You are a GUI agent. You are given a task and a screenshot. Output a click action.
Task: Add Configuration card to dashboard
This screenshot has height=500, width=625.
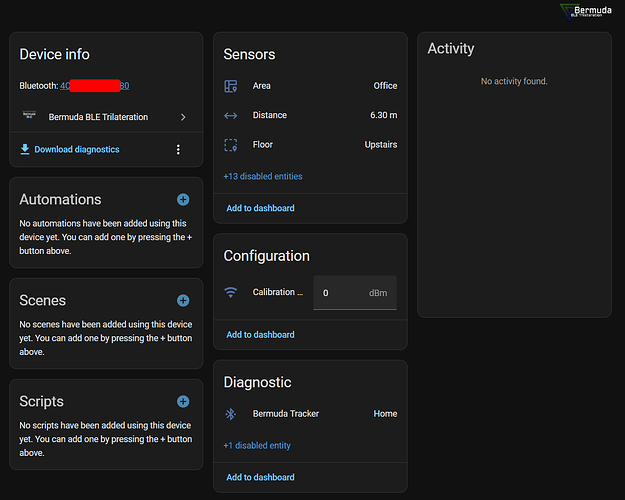pyautogui.click(x=260, y=335)
